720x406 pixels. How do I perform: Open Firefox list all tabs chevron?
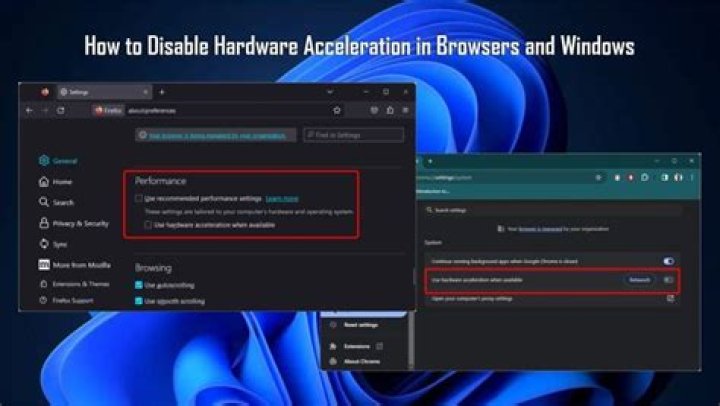click(330, 92)
